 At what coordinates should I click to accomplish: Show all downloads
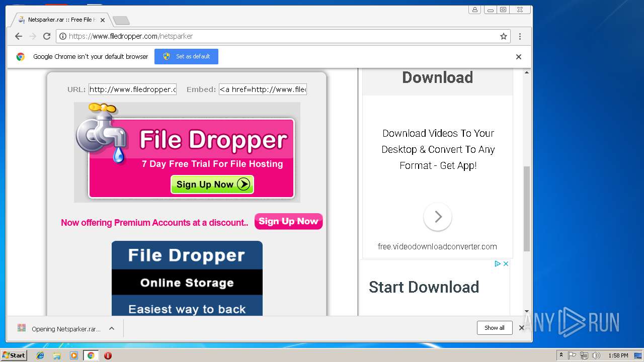pyautogui.click(x=495, y=328)
